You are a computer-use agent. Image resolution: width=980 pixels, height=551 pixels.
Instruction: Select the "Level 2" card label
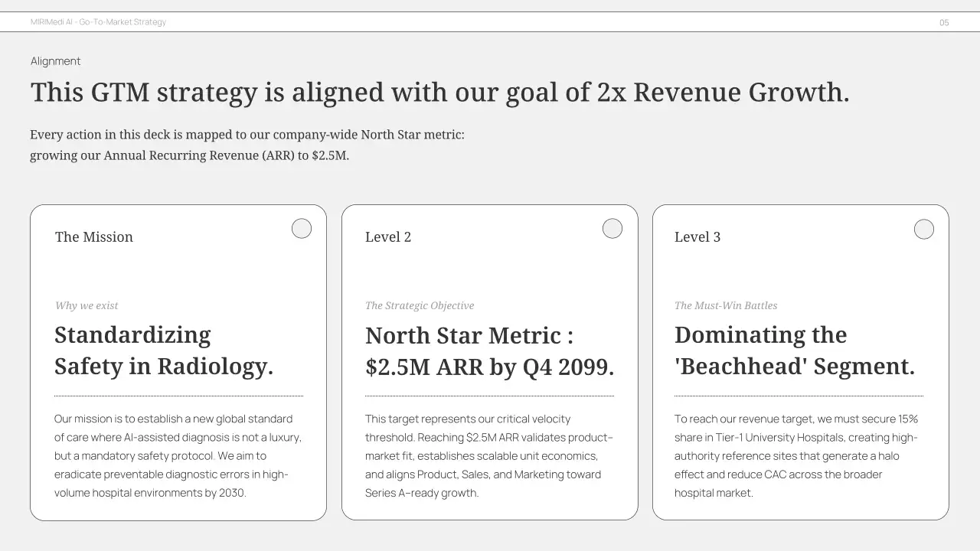click(x=388, y=237)
